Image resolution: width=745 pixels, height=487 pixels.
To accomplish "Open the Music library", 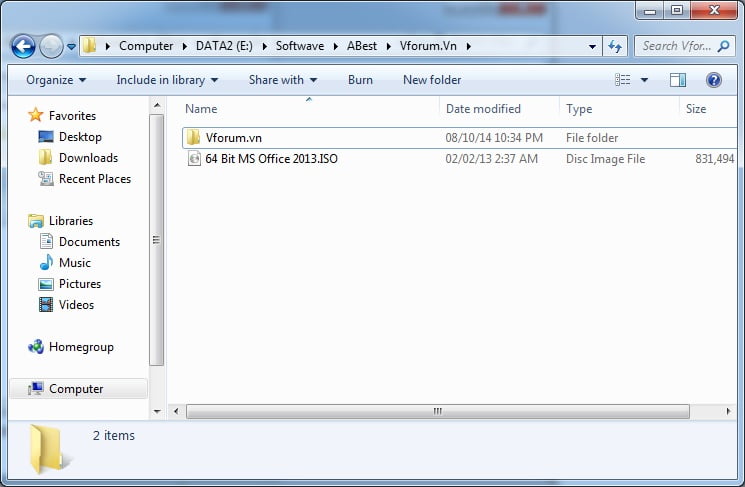I will point(75,262).
